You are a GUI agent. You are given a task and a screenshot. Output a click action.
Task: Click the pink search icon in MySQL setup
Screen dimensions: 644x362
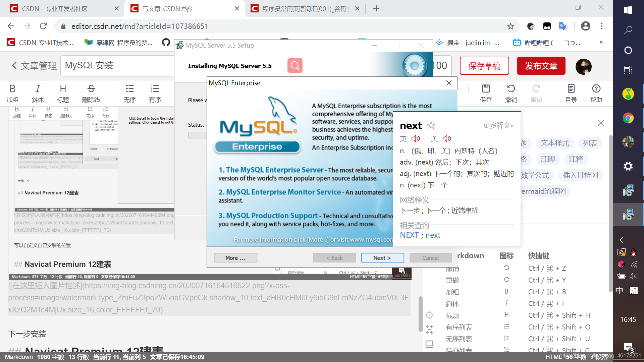[x=295, y=65]
